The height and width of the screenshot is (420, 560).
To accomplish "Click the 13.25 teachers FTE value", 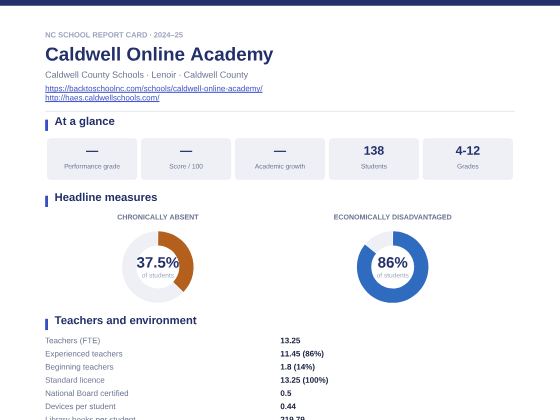I will [x=290, y=341].
